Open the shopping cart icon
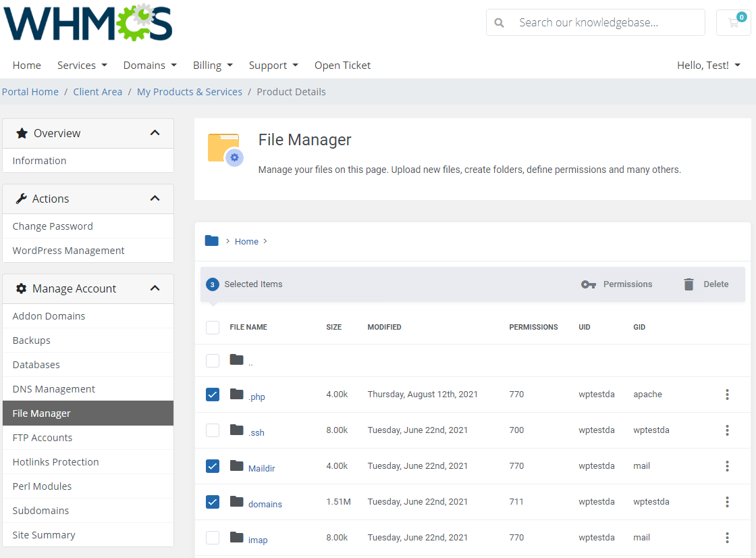Viewport: 756px width, 558px height. (x=733, y=22)
